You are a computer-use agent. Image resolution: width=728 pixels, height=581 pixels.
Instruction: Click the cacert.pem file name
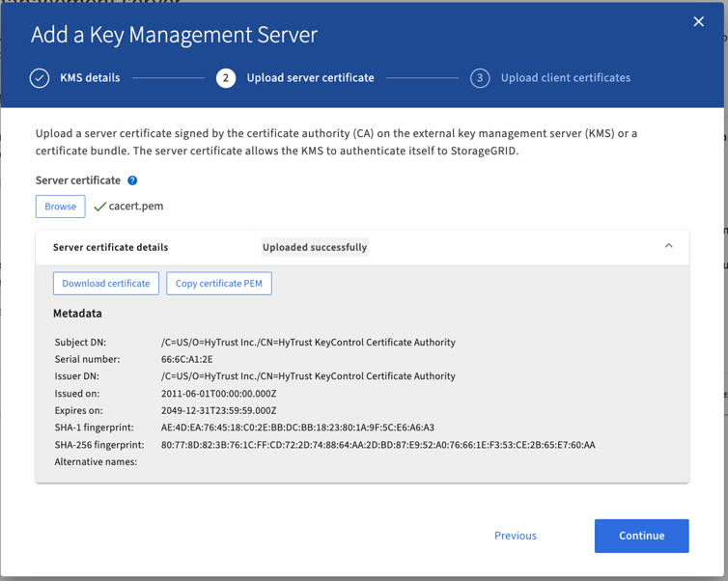pyautogui.click(x=136, y=207)
